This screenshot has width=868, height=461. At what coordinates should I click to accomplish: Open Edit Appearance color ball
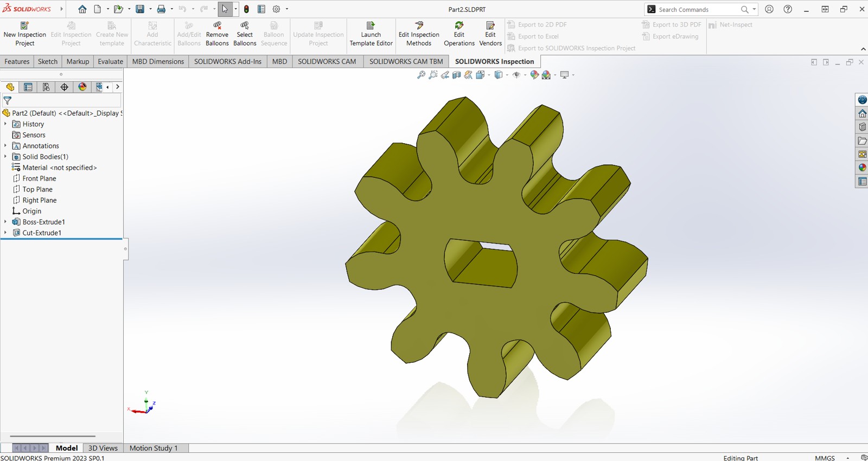coord(534,75)
